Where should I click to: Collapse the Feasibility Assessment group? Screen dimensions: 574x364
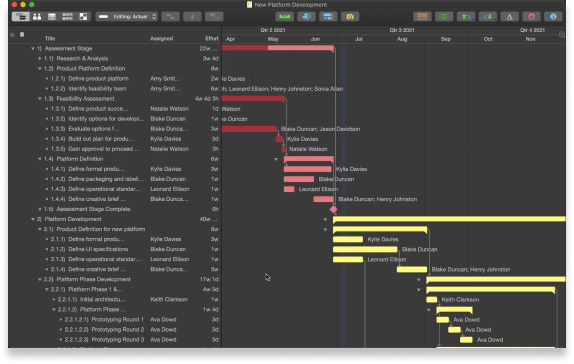tap(40, 99)
